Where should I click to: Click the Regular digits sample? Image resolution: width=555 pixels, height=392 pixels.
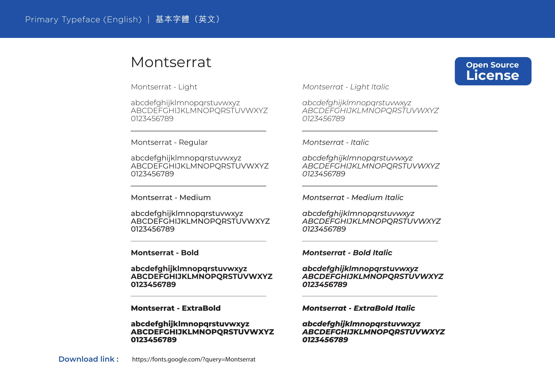click(152, 174)
